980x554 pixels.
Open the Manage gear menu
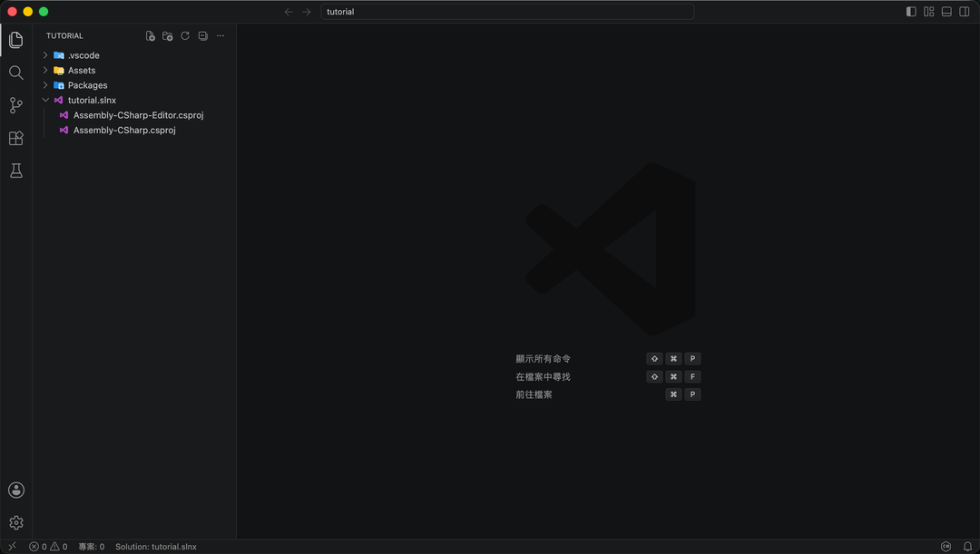click(x=16, y=523)
